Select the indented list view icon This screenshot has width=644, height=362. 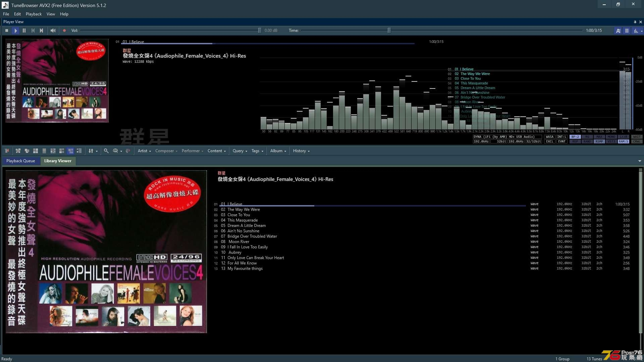coord(79,151)
